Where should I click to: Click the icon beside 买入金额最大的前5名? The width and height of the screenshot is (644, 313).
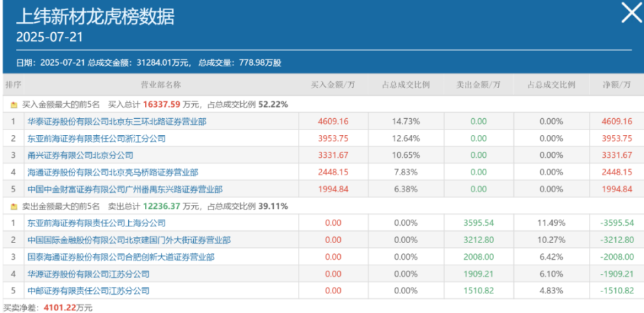point(13,105)
